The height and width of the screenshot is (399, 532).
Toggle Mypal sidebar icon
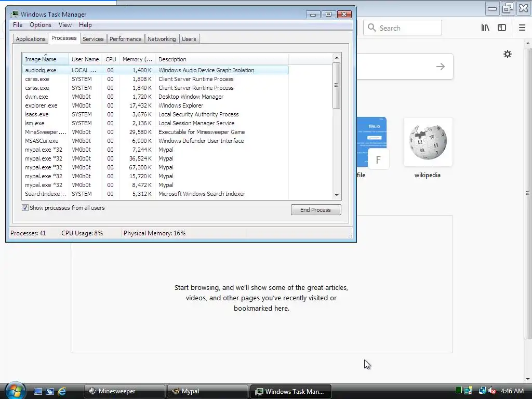pyautogui.click(x=502, y=28)
